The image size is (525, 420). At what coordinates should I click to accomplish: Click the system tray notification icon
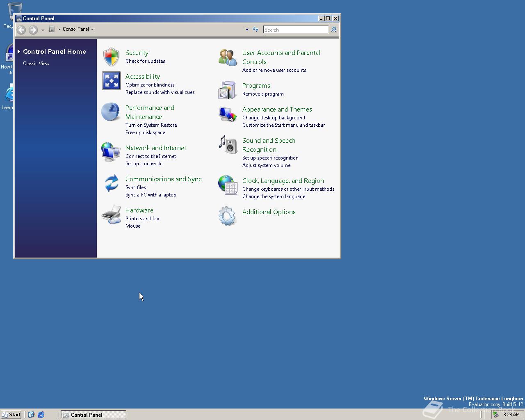pyautogui.click(x=496, y=415)
